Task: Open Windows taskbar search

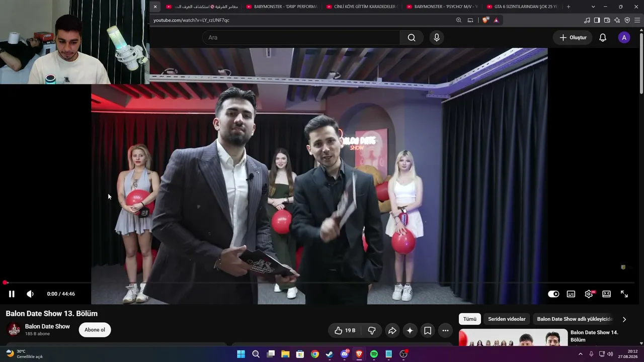Action: click(x=256, y=354)
